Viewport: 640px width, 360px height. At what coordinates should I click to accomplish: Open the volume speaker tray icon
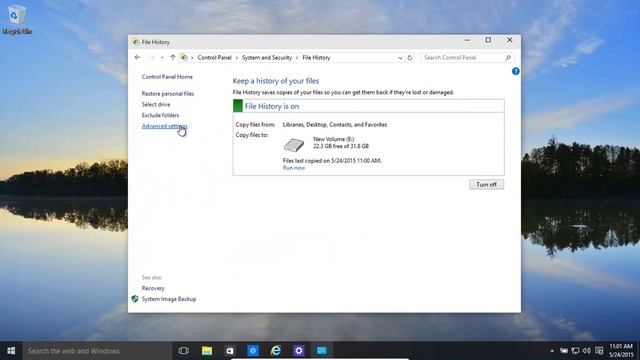[587, 351]
